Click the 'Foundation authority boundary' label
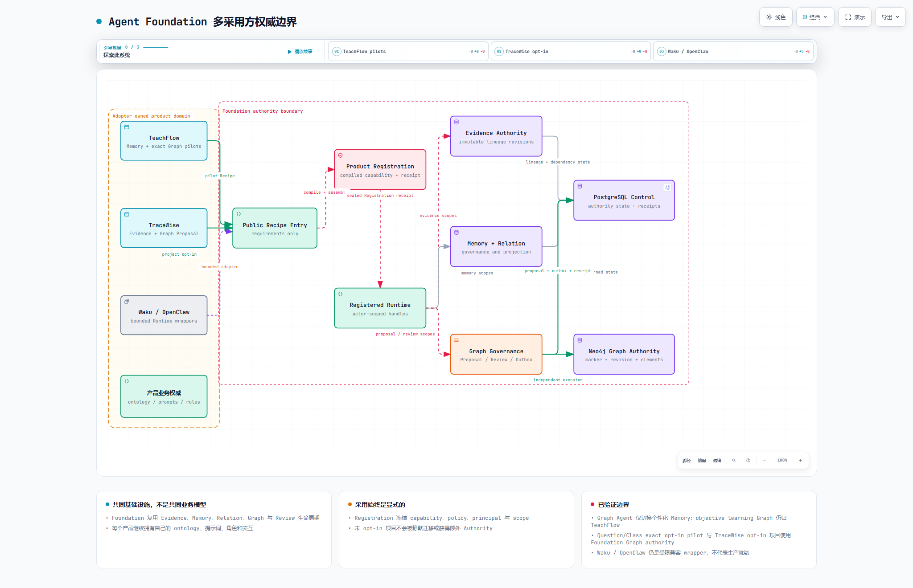913x588 pixels. 263,111
